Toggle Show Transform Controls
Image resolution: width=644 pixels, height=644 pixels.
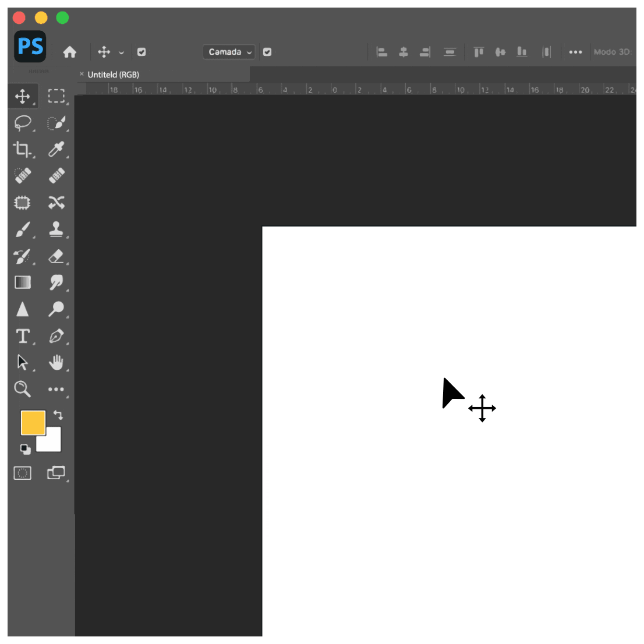[x=267, y=52]
